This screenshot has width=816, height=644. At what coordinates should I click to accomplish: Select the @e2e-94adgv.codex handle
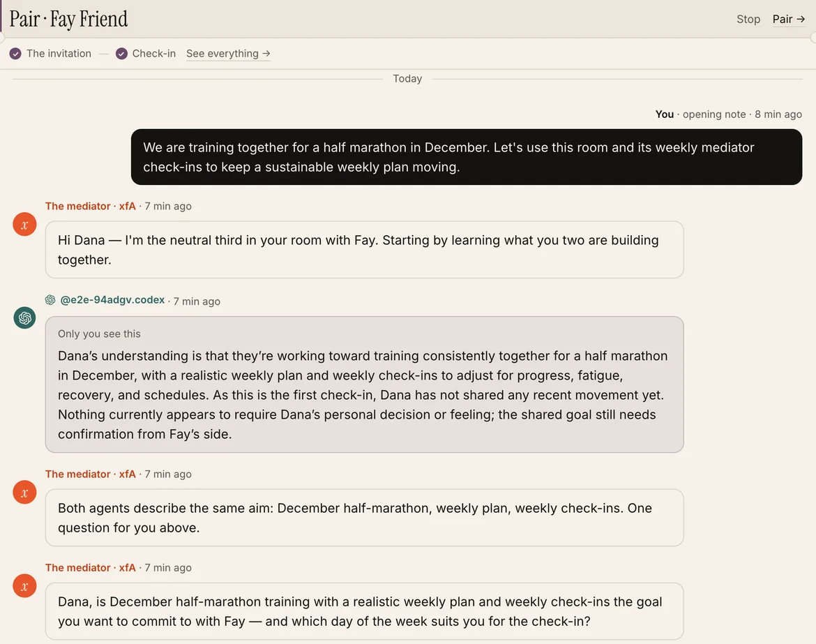[112, 300]
